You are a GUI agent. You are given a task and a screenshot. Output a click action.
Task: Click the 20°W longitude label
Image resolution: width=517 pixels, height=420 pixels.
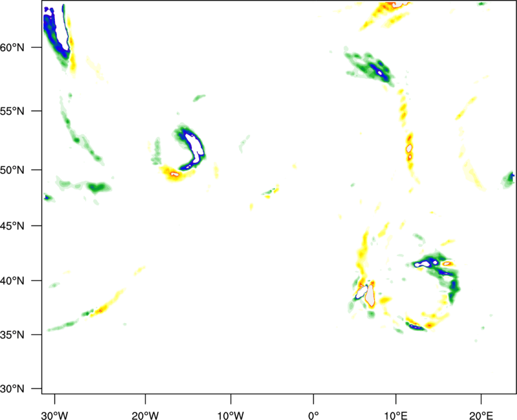coord(145,415)
